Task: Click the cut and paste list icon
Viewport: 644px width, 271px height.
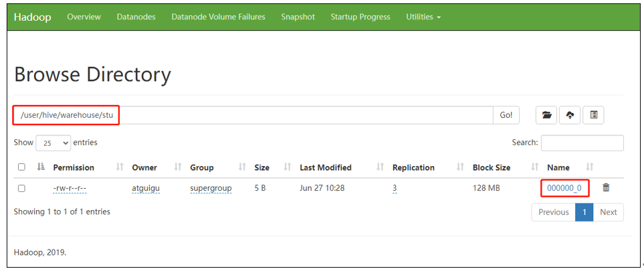Action: (x=593, y=115)
